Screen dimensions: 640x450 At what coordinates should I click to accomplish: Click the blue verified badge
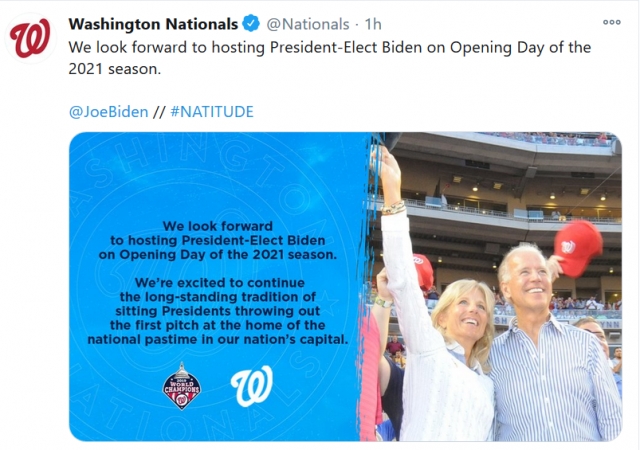click(x=251, y=24)
